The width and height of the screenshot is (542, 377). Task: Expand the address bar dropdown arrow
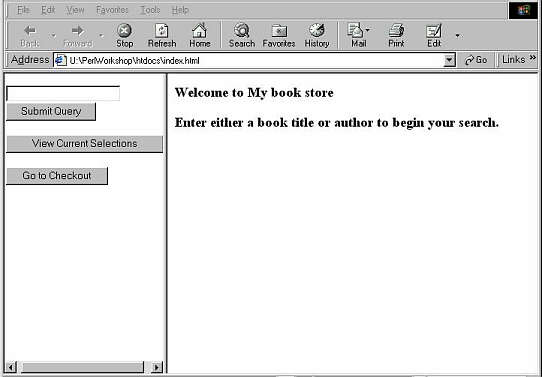click(449, 60)
